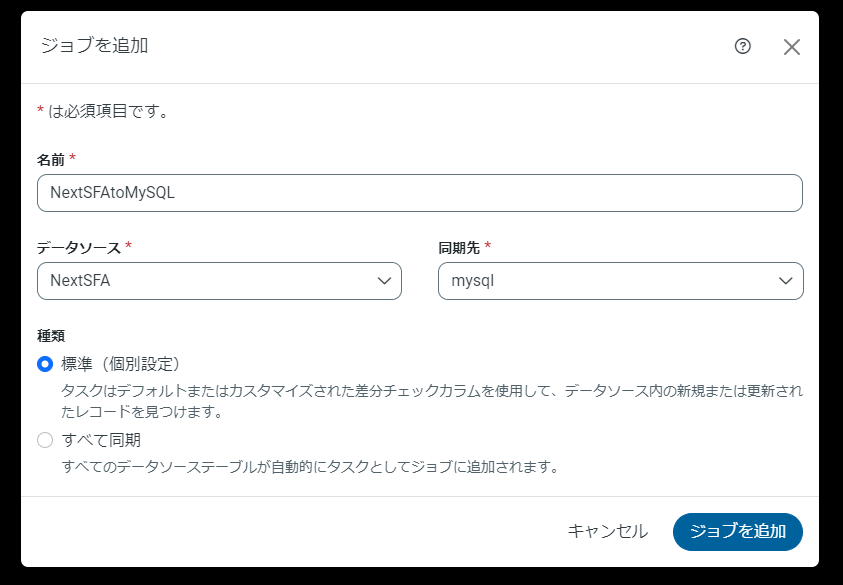This screenshot has height=585, width=843.
Task: Click the 同期先 field label
Action: [x=459, y=247]
